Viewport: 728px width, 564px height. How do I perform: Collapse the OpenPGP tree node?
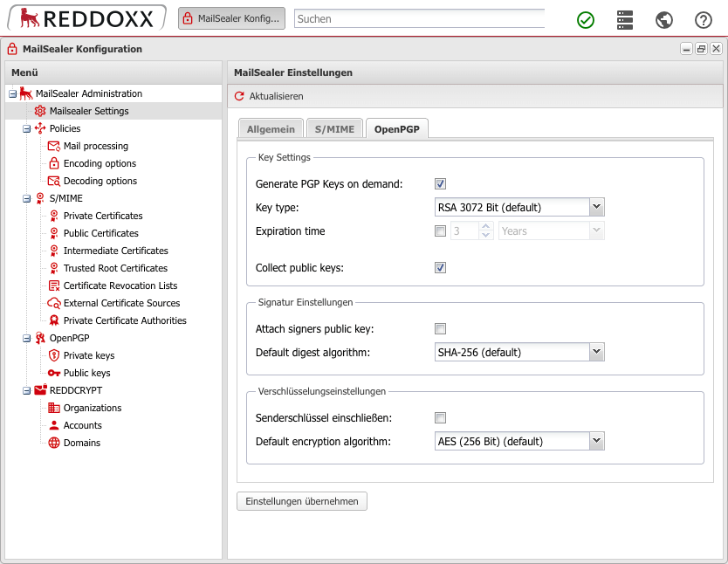pos(26,339)
